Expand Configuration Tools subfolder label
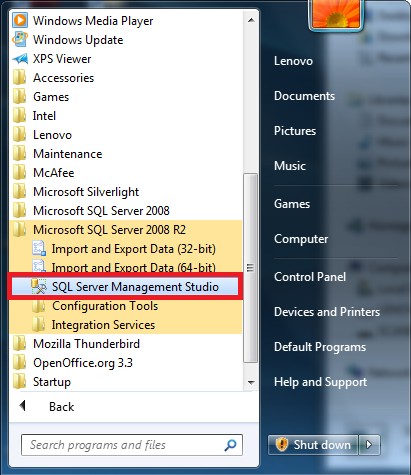This screenshot has height=475, width=411. (105, 306)
